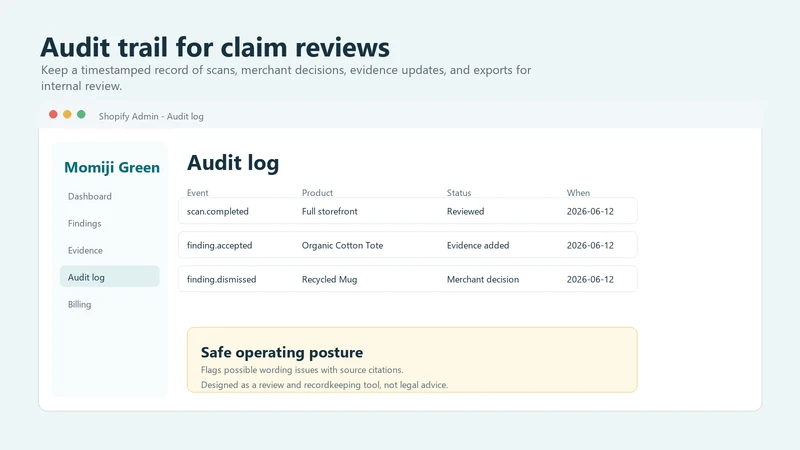Click the Product column header
The width and height of the screenshot is (800, 450).
click(x=317, y=193)
